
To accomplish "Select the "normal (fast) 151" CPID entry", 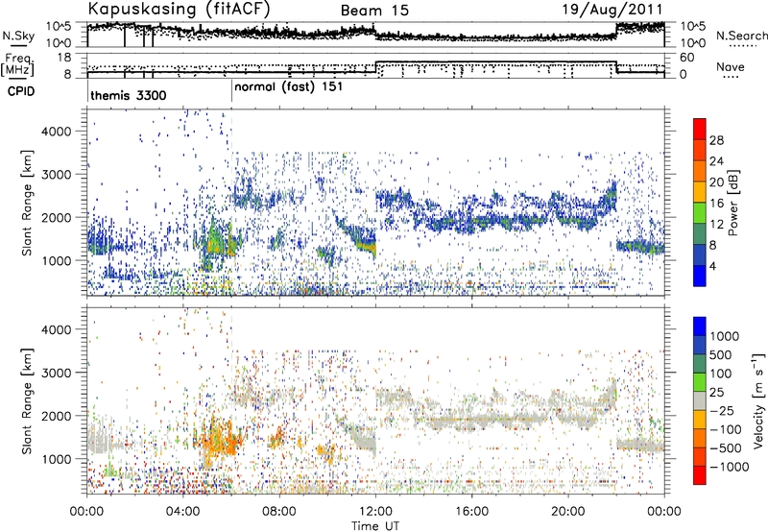I will 289,87.
